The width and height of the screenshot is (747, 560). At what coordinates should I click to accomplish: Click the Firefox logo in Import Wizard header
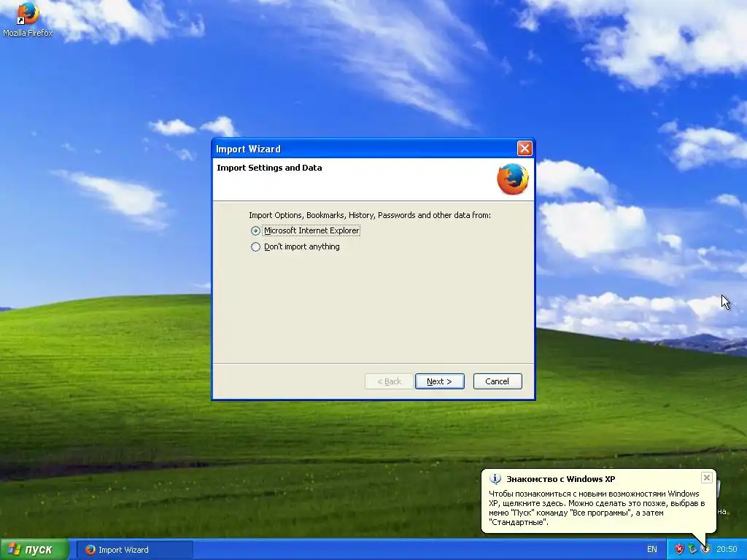click(513, 179)
